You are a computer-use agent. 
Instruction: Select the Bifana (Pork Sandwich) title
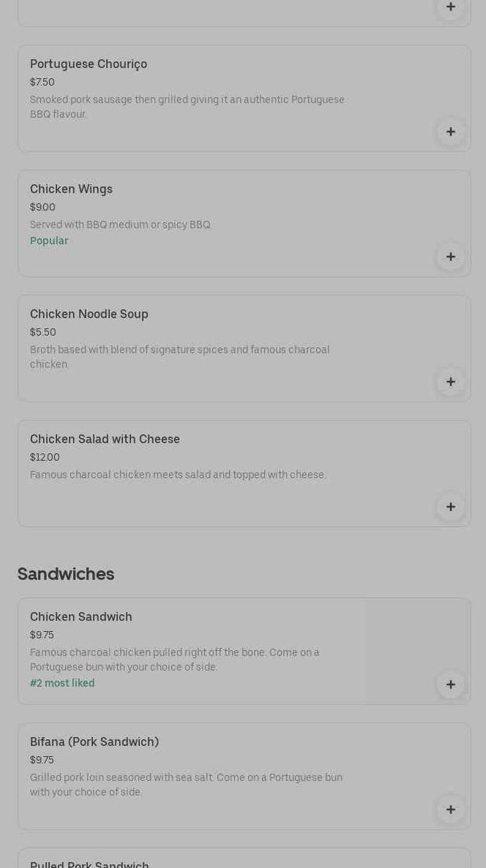[94, 741]
